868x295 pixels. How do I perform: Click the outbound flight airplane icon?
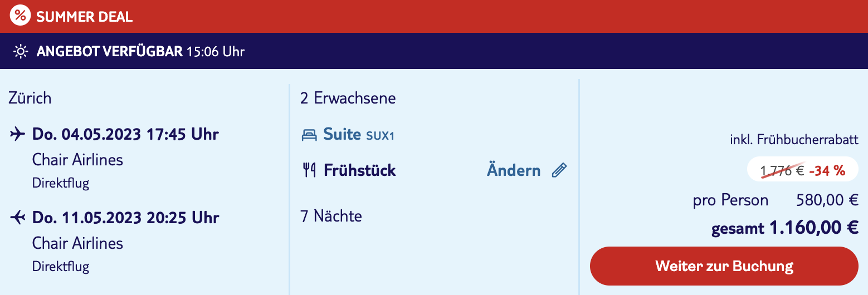point(18,134)
